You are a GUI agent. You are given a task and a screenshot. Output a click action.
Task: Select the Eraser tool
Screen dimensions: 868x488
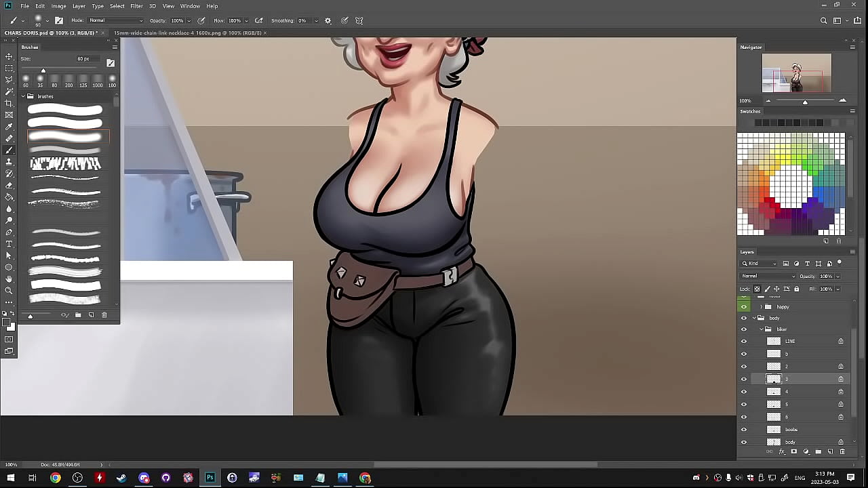(9, 185)
